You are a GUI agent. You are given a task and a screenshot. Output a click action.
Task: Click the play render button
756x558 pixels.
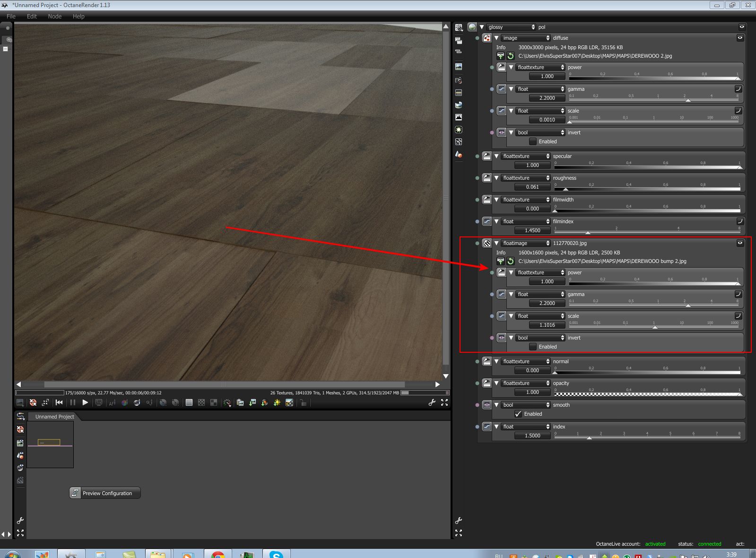coord(85,402)
